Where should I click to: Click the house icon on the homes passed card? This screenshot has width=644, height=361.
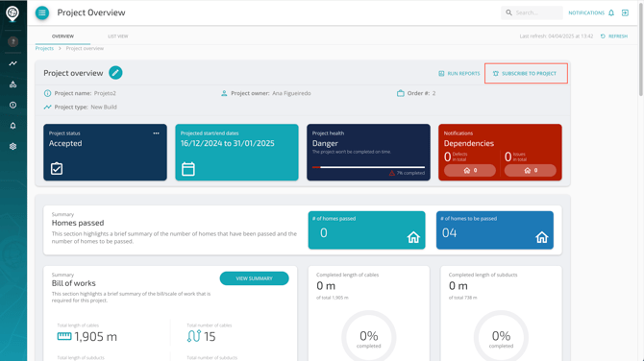click(x=413, y=237)
